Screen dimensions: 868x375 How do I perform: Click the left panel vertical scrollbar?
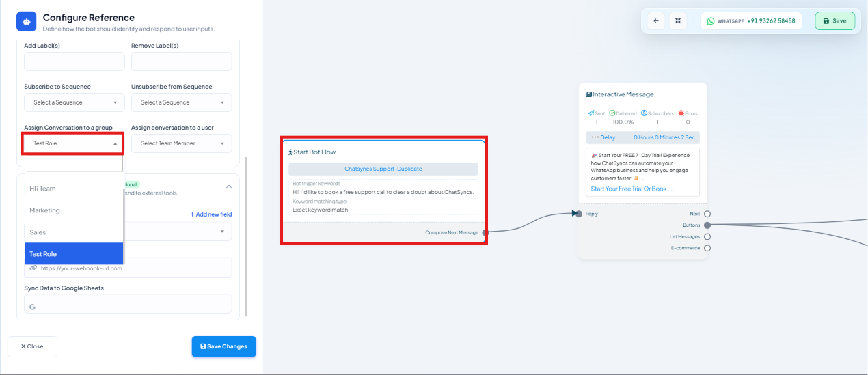click(x=246, y=236)
